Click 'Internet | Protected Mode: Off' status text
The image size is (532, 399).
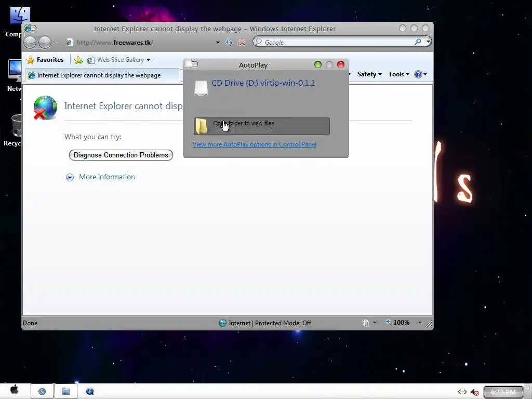click(270, 323)
